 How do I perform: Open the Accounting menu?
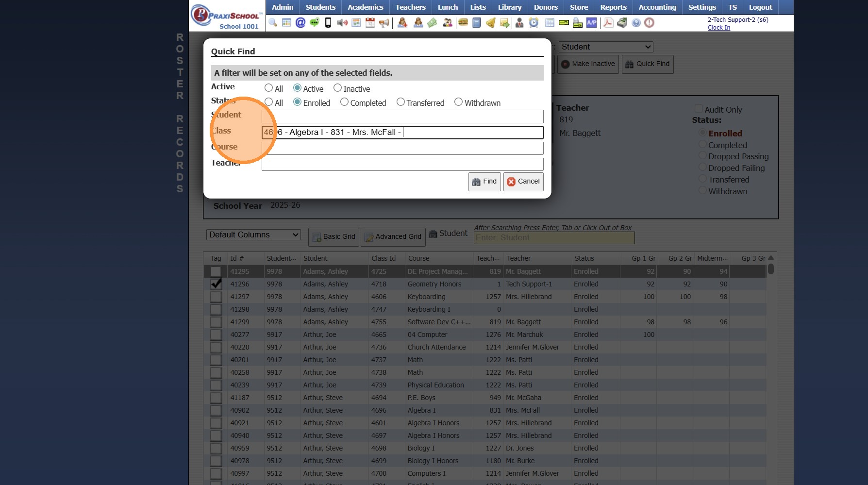pos(657,7)
